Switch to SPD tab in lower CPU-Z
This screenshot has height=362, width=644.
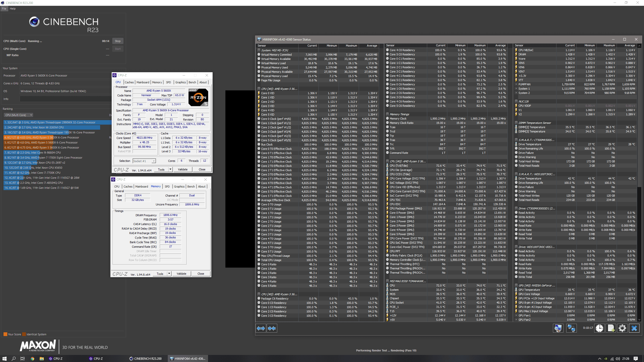[167, 187]
